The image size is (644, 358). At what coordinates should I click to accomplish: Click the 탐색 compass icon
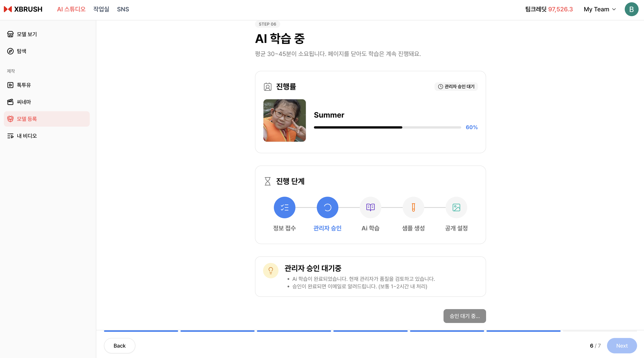(x=10, y=51)
